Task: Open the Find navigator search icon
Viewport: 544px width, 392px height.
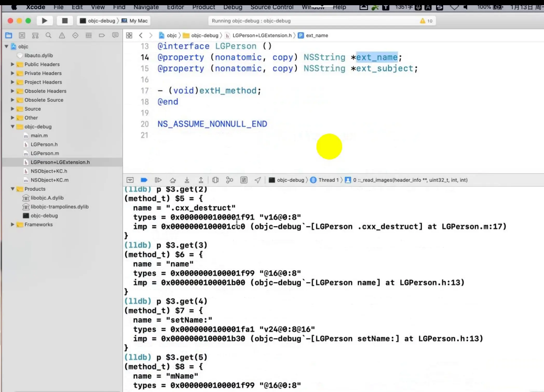Action: click(x=48, y=36)
